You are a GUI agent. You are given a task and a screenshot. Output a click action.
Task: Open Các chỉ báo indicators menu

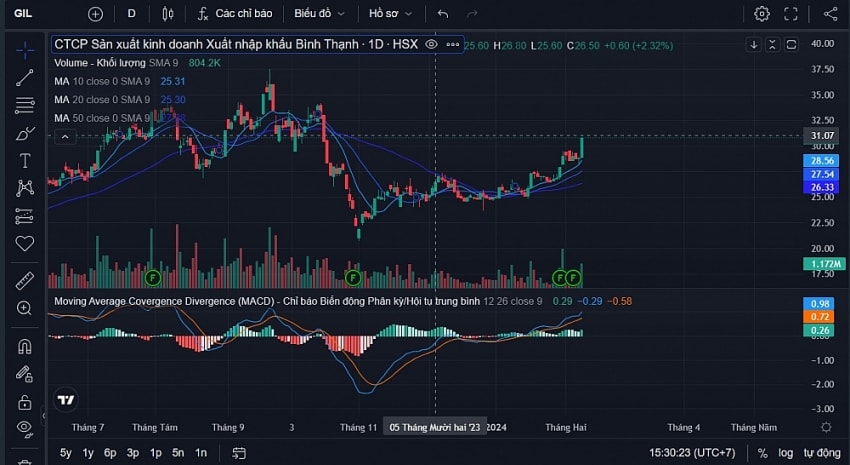click(x=235, y=14)
